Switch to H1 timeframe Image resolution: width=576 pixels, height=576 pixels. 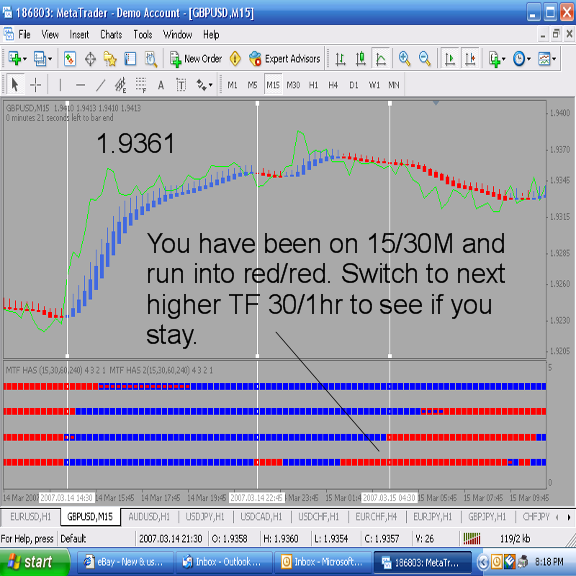[313, 85]
